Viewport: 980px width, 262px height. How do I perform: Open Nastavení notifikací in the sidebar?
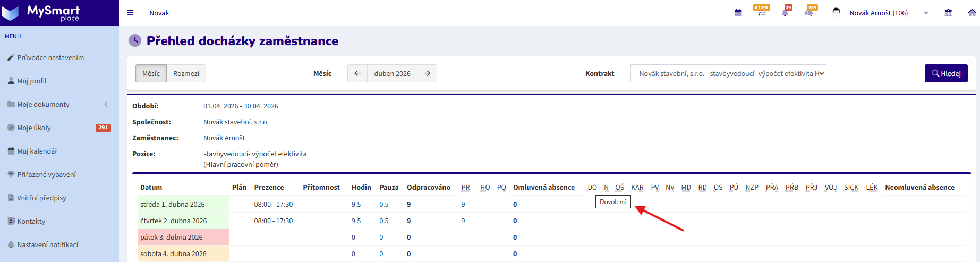47,244
